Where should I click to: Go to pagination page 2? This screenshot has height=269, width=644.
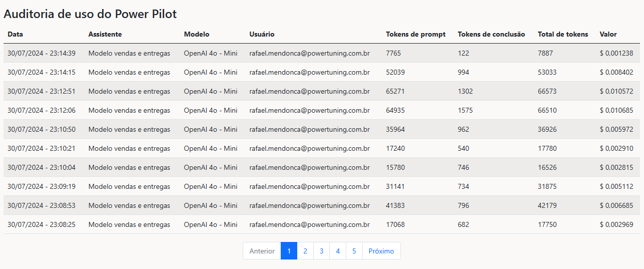pyautogui.click(x=305, y=251)
